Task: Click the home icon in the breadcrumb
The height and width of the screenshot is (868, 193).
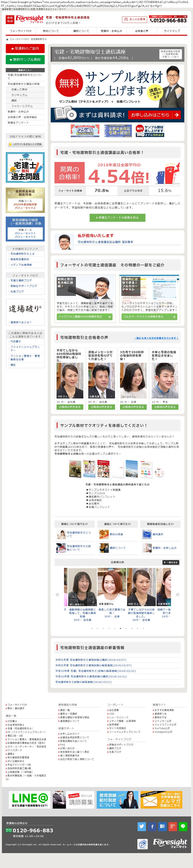Action: pos(7,39)
